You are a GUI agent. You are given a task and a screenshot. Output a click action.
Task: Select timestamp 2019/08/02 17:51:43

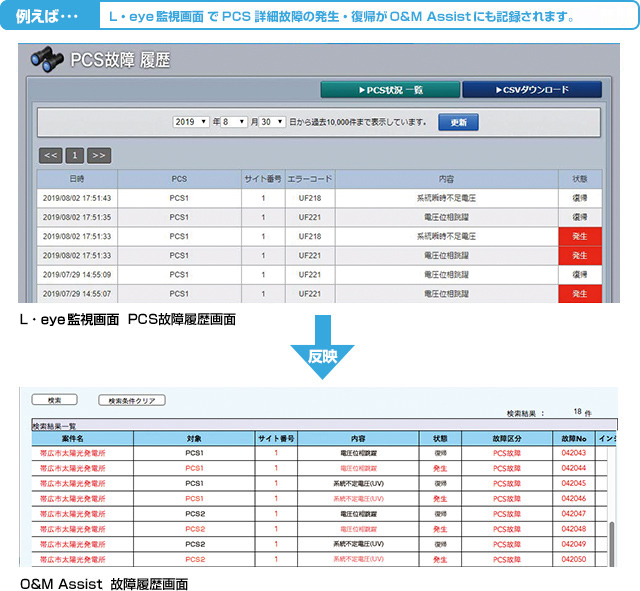coord(77,198)
